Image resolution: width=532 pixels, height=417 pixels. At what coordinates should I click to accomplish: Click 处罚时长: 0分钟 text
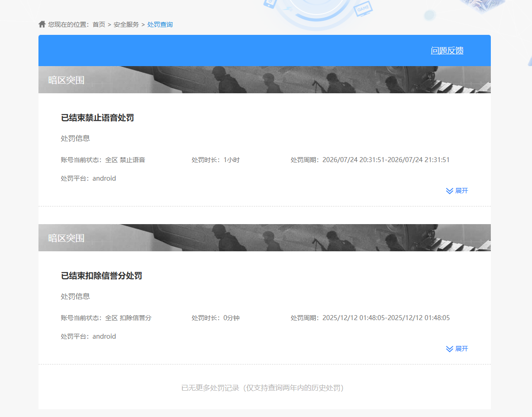(215, 318)
